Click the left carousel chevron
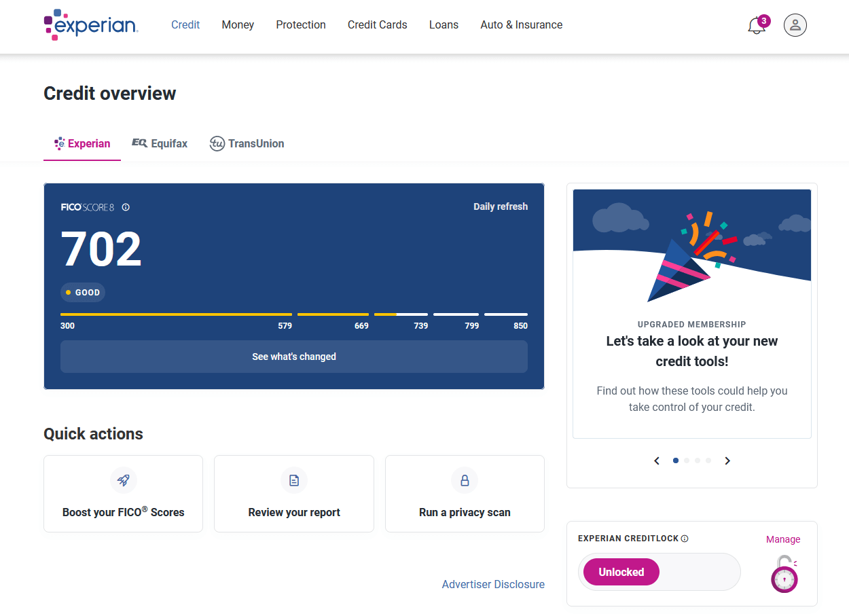Screen dimensions: 849x616 pos(656,460)
